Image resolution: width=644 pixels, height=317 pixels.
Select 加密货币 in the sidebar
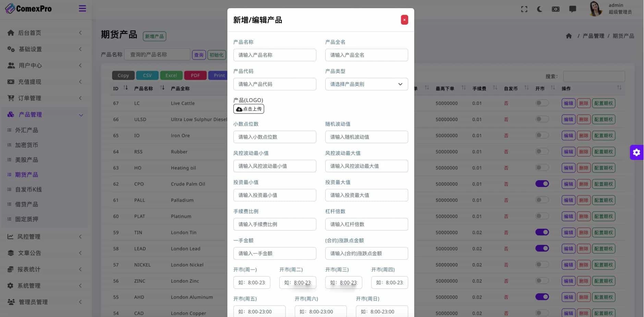pyautogui.click(x=26, y=145)
